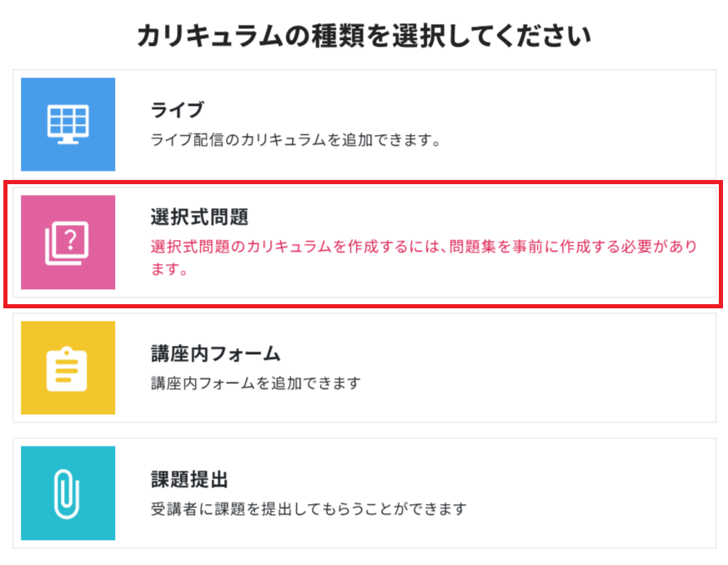
Task: Click the 講座内フォームを追加できます description
Action: (255, 383)
